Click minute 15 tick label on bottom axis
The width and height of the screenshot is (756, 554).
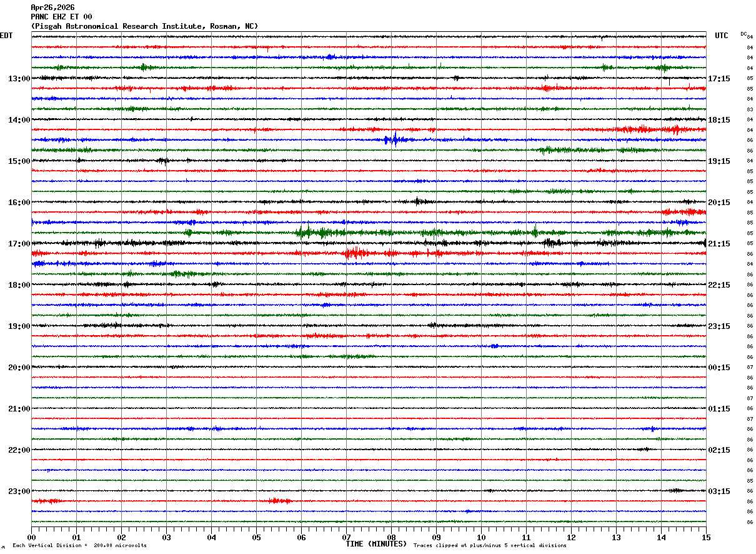(706, 537)
